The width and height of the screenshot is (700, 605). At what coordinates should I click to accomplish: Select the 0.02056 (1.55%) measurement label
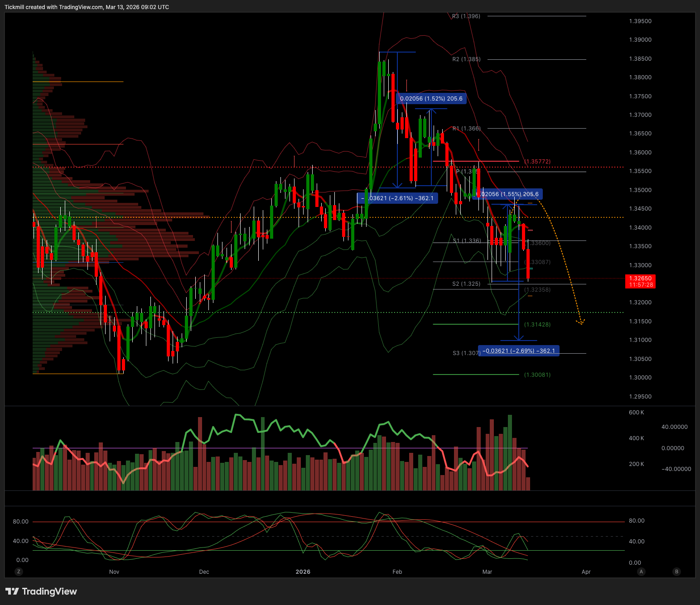(x=508, y=194)
